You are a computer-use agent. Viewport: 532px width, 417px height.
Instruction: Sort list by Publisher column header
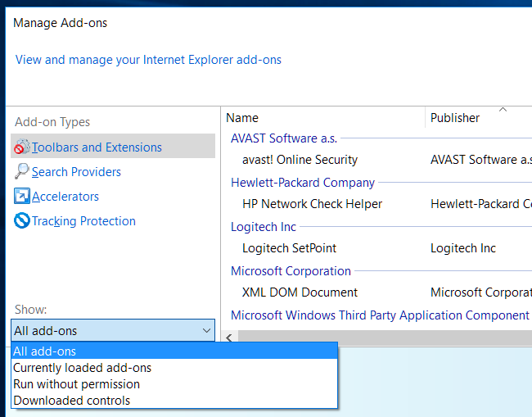[x=455, y=118]
